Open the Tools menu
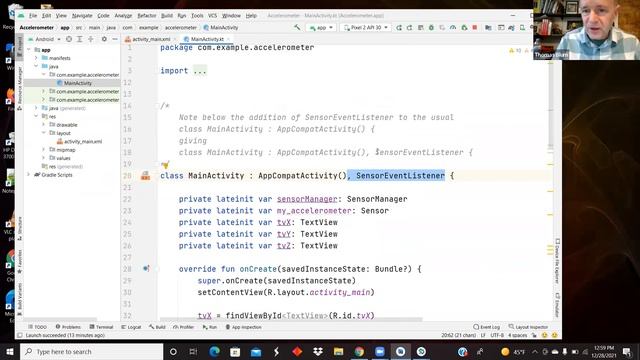Image resolution: width=640 pixels, height=360 pixels. click(x=197, y=16)
